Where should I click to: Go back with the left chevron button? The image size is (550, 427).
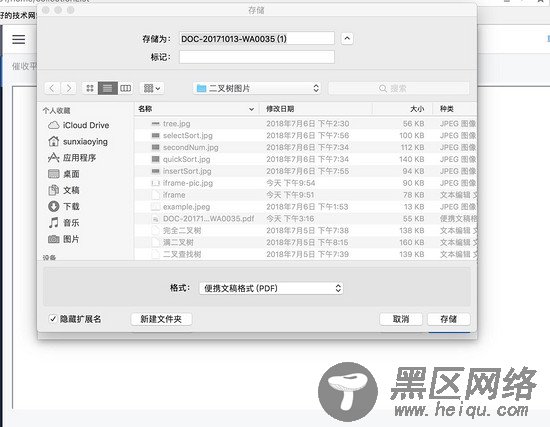coord(52,88)
